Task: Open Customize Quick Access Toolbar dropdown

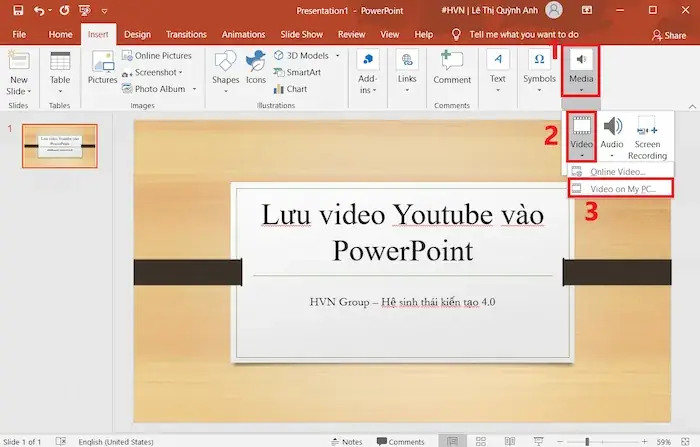Action: point(104,11)
